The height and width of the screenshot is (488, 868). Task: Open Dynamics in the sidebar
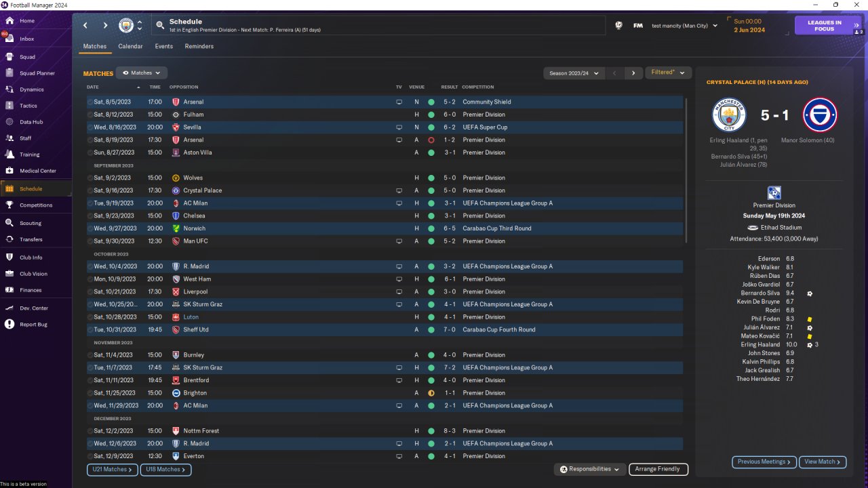(x=31, y=89)
